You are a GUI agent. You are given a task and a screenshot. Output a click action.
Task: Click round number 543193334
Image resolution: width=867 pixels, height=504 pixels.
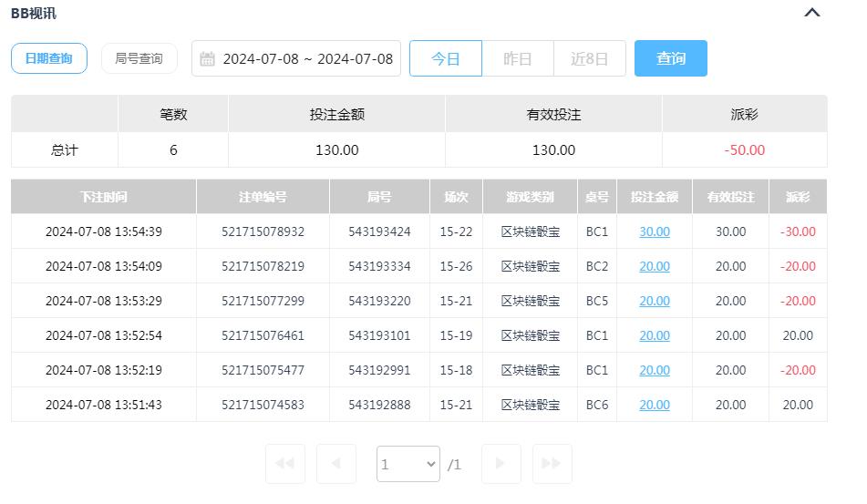(x=380, y=266)
